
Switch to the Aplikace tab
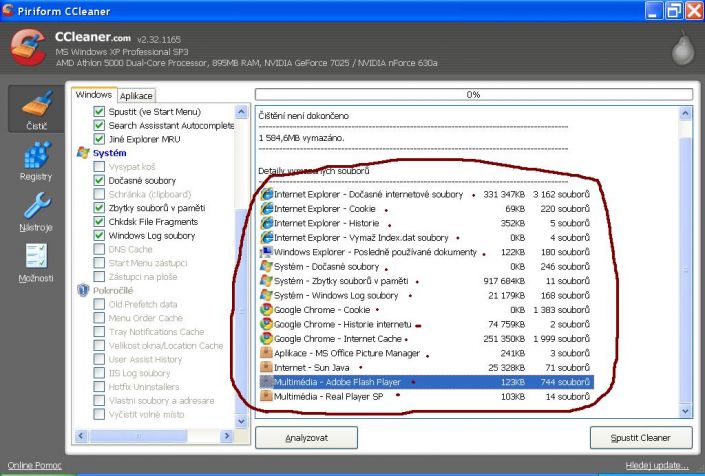coord(136,96)
